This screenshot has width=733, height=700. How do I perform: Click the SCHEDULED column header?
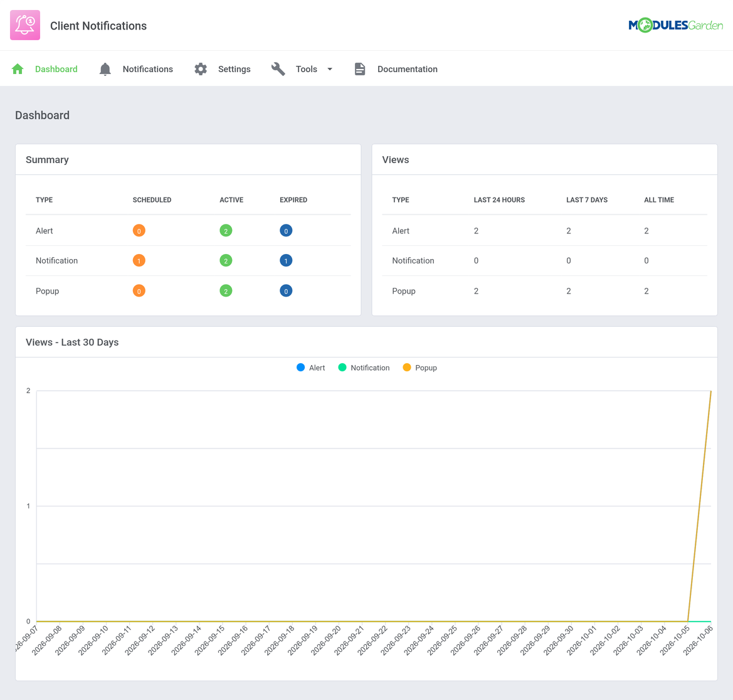click(x=152, y=199)
